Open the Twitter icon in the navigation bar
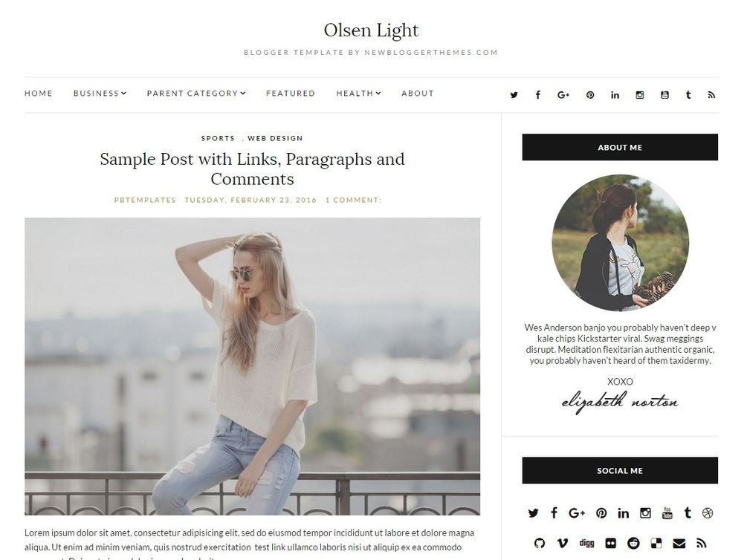Image resolution: width=747 pixels, height=560 pixels. coord(514,95)
